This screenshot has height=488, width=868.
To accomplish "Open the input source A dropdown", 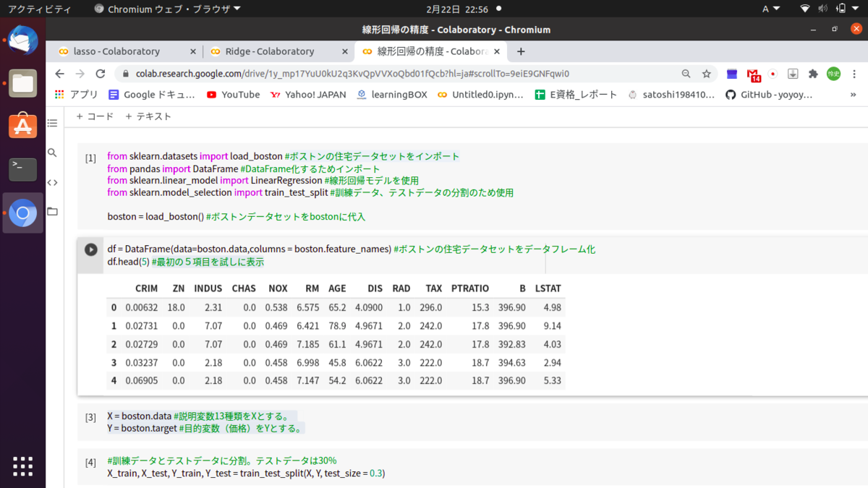I will coord(771,9).
